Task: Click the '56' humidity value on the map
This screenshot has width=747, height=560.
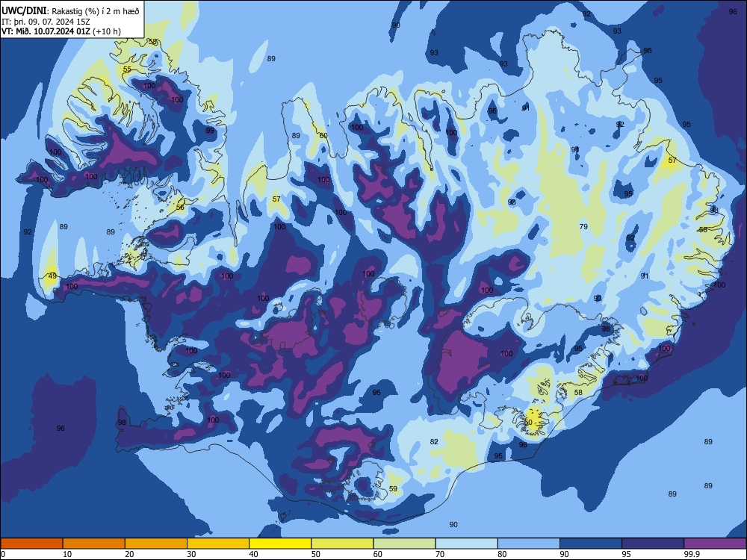Action: (x=180, y=207)
